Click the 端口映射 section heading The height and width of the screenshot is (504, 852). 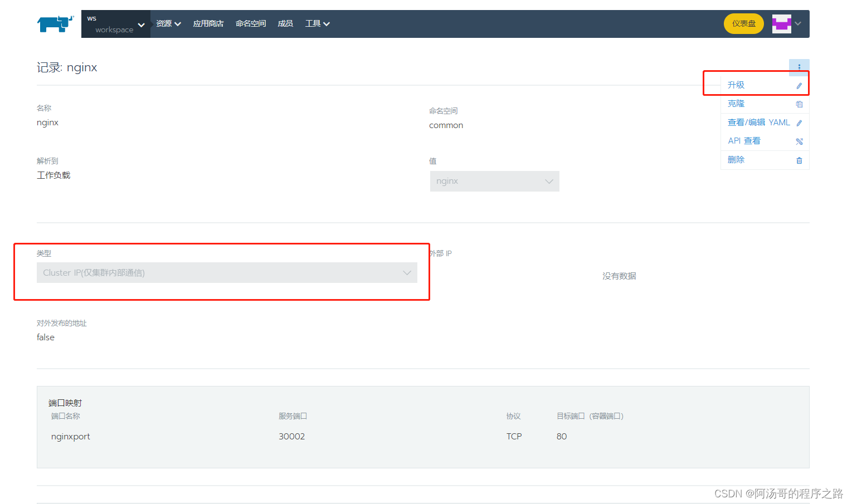point(65,403)
